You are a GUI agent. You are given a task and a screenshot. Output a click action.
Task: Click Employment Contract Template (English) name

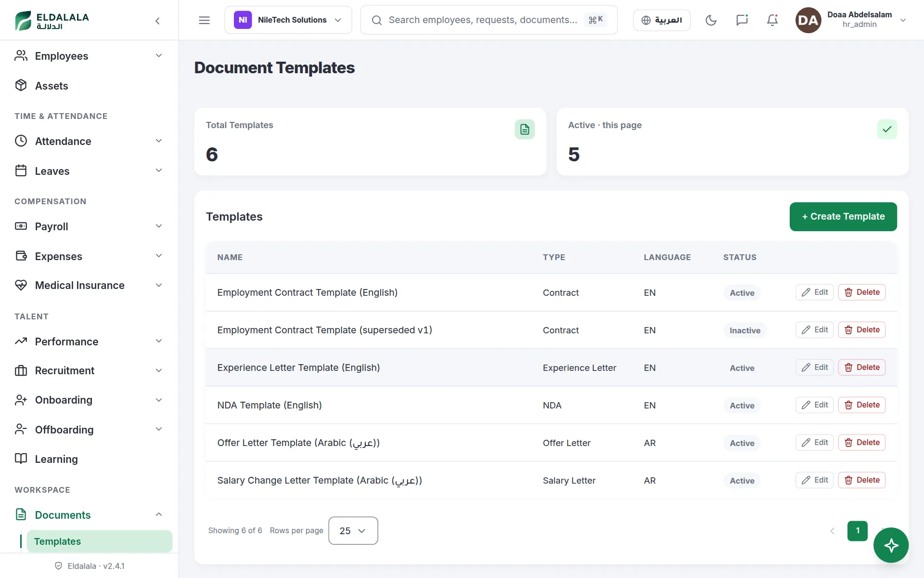pyautogui.click(x=308, y=292)
